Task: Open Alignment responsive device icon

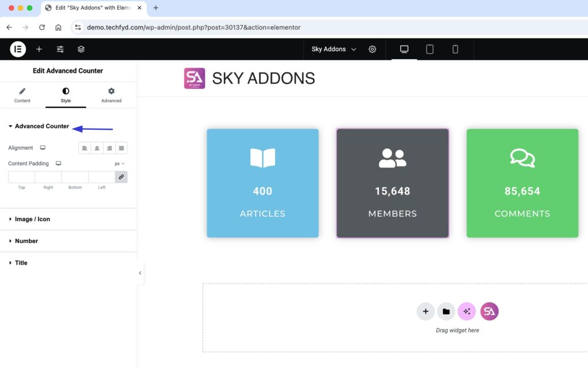Action: [42, 147]
